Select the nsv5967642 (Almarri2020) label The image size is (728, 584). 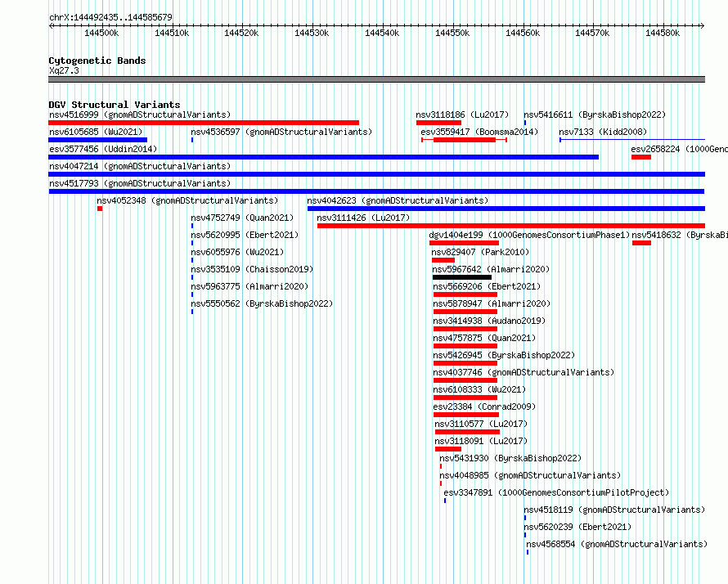pos(491,269)
